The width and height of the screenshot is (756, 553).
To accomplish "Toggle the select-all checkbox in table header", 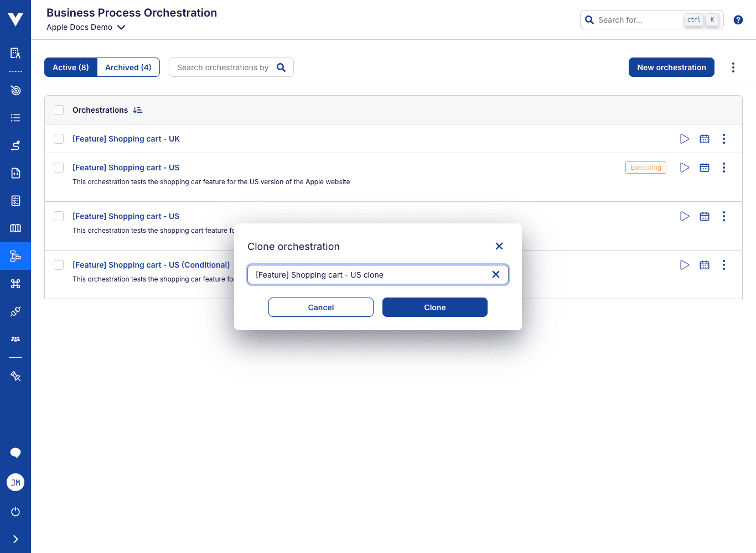I will click(59, 109).
